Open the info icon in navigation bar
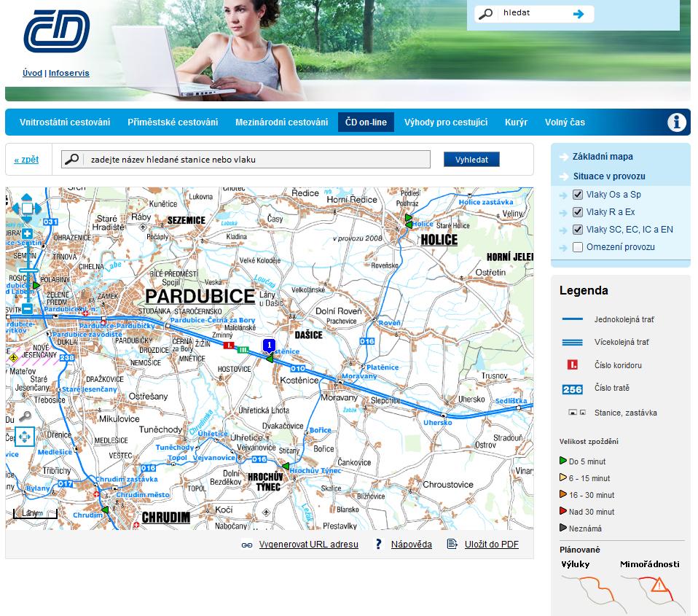Viewport: 698px width, 616px height. (x=677, y=122)
